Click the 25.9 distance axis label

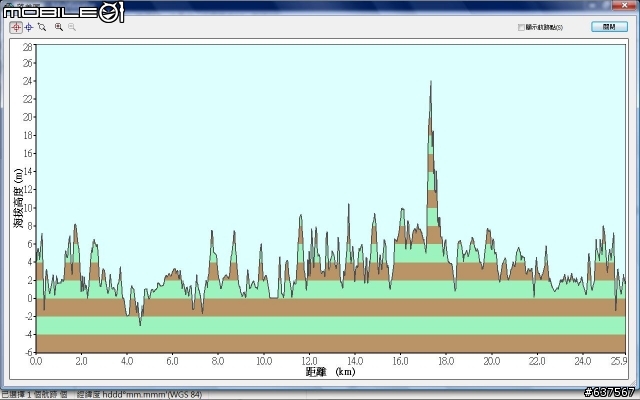point(619,361)
